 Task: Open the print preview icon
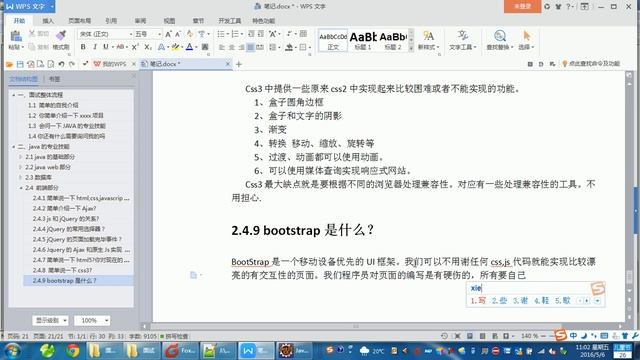pos(51,64)
